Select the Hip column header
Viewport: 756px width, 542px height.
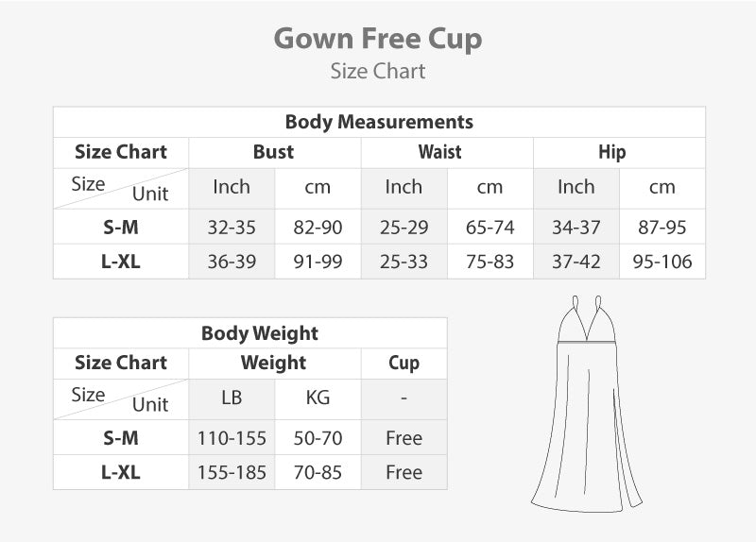611,152
